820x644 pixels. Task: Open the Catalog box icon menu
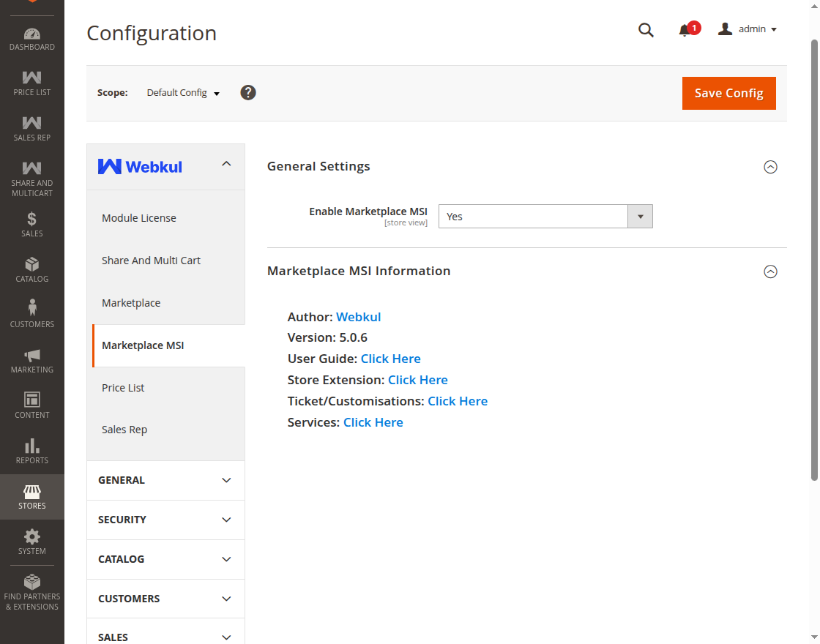(32, 270)
